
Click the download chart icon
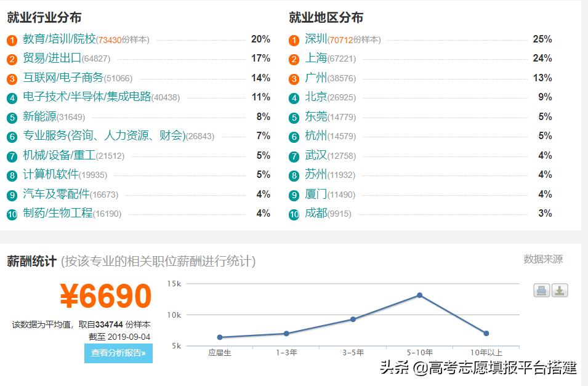pos(560,291)
